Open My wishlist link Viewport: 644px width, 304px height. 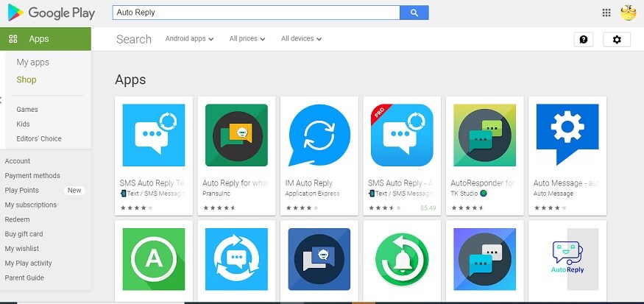[22, 249]
